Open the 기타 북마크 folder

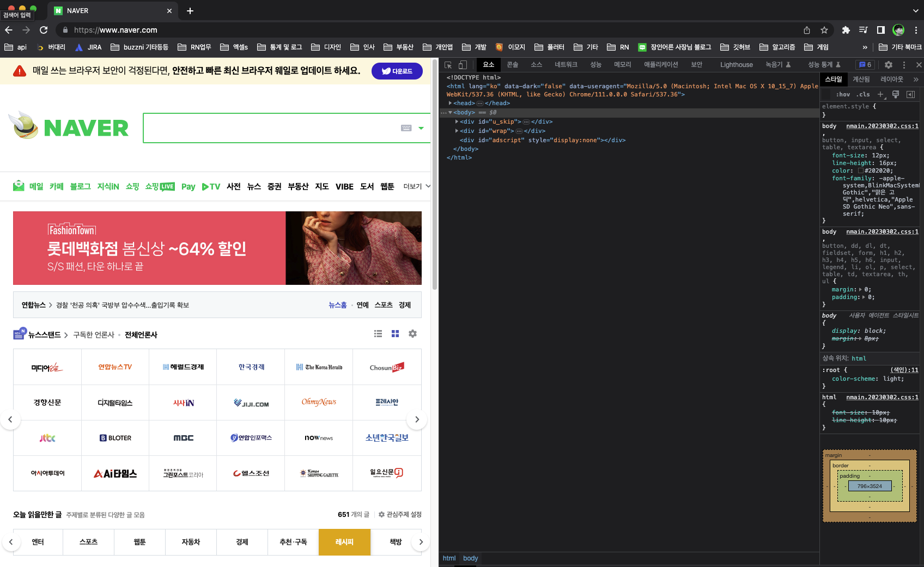tap(900, 47)
